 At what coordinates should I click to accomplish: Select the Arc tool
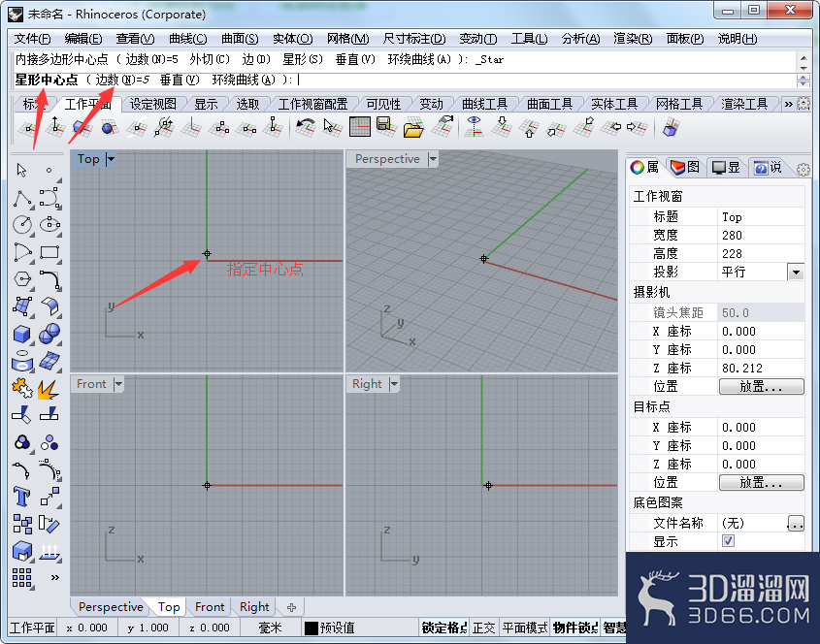point(22,252)
